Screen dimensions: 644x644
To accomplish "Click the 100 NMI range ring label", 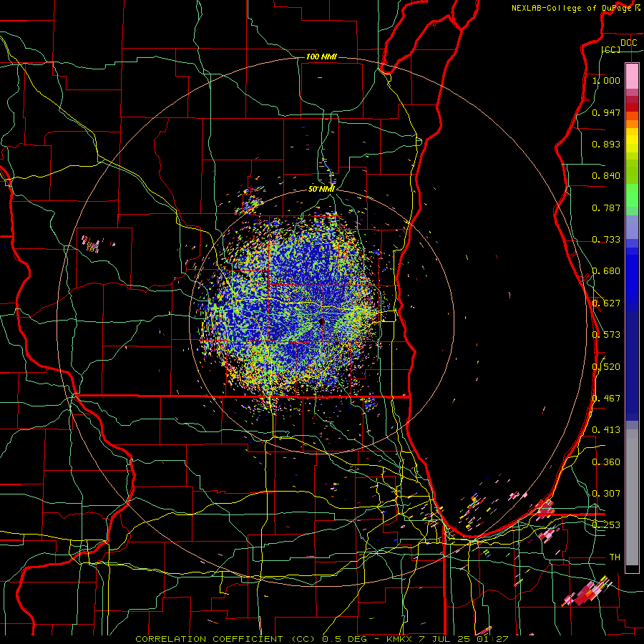I will 321,57.
